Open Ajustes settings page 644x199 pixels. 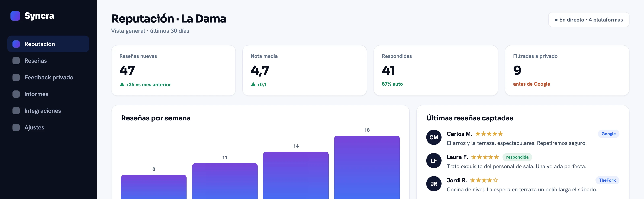click(48, 127)
